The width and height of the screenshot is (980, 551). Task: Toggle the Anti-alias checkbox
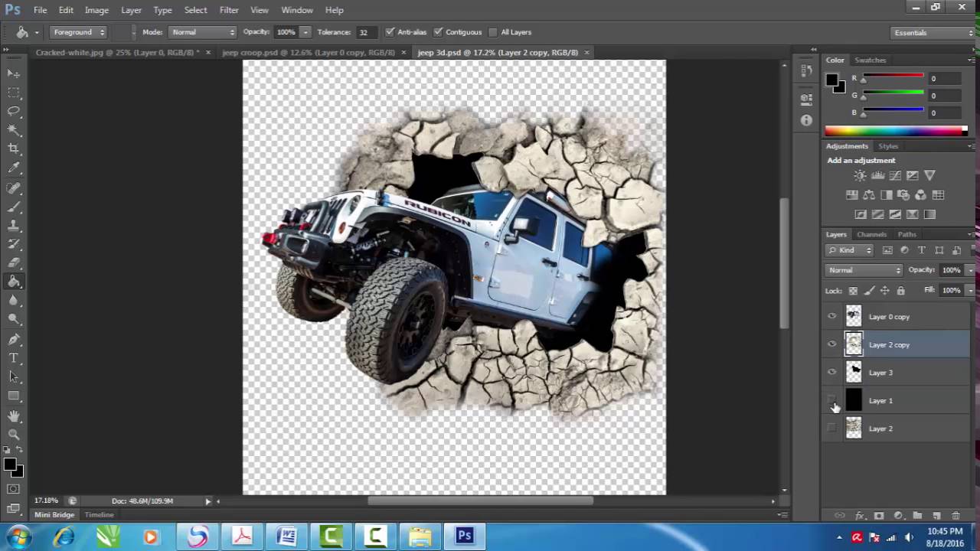tap(390, 32)
